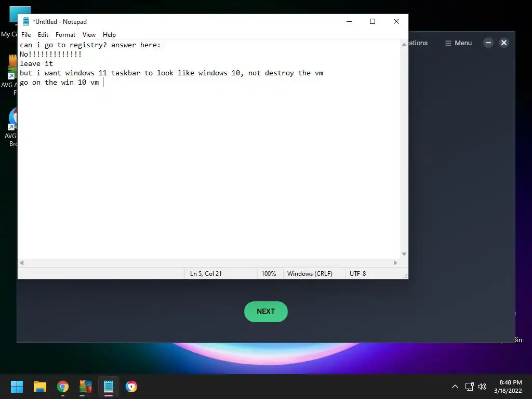The image size is (532, 399).
Task: Click the 100% zoom status entry
Action: pos(269,274)
